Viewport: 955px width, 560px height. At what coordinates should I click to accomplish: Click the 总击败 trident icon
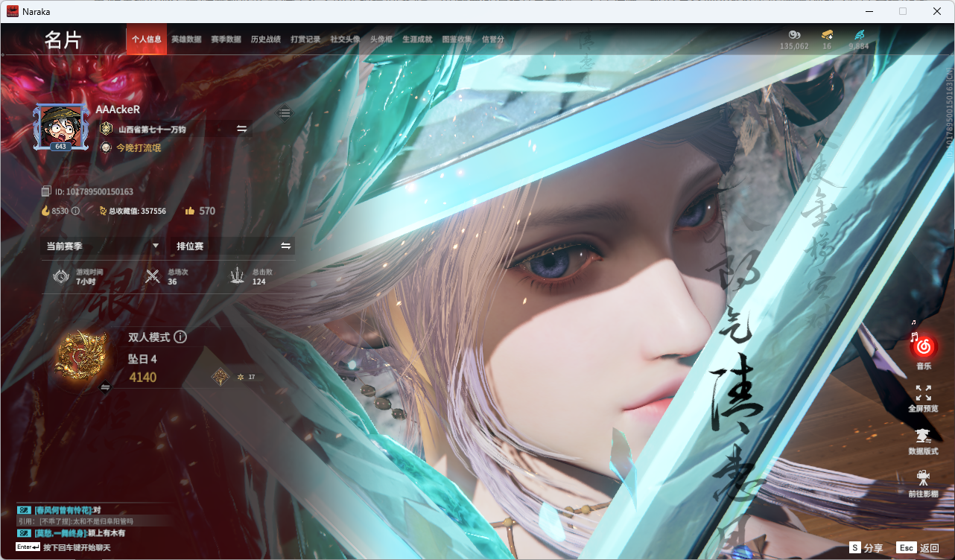pyautogui.click(x=238, y=276)
